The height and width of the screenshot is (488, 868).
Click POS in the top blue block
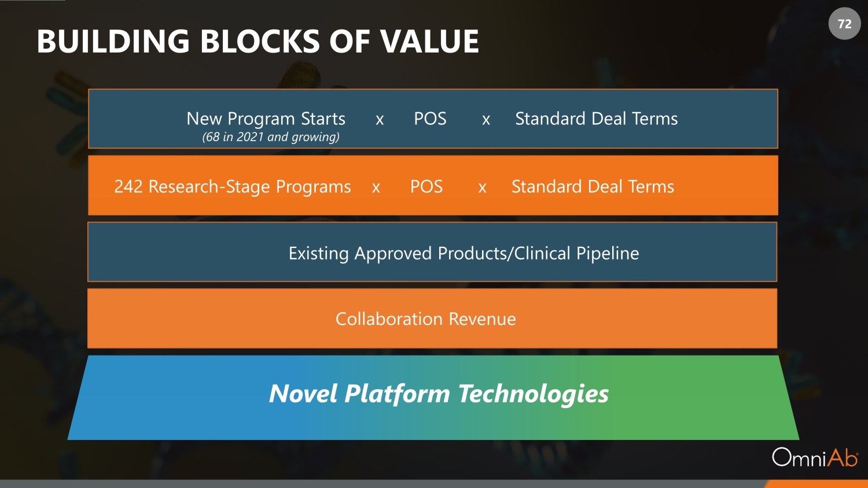[x=430, y=119]
